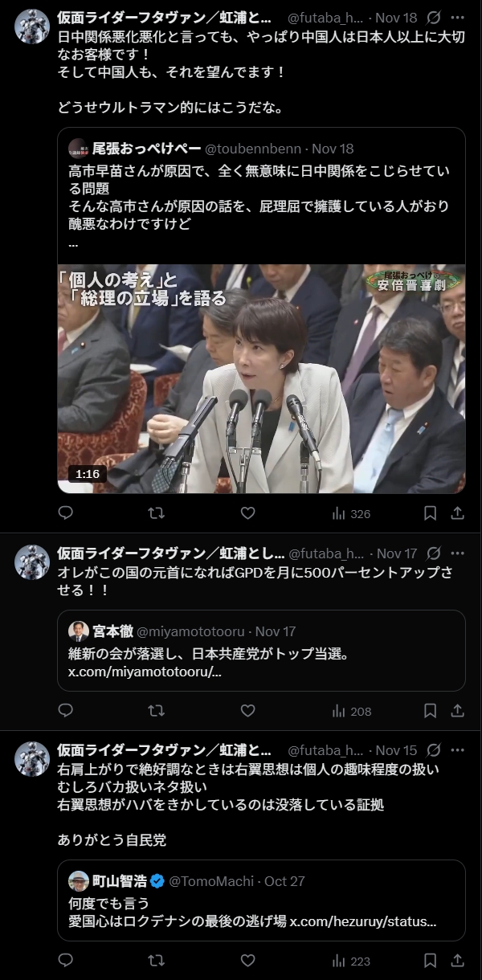The width and height of the screenshot is (482, 980).
Task: Bookmark the Nov 18 post
Action: [x=431, y=512]
